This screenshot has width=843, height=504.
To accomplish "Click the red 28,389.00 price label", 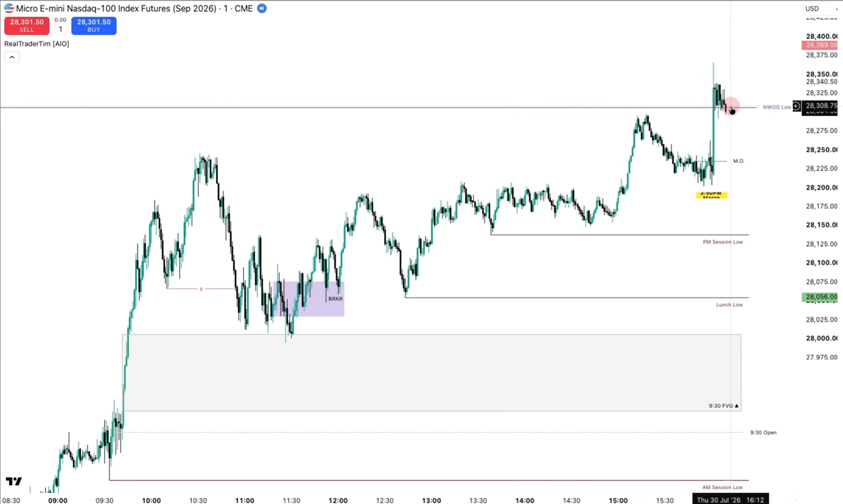I will (819, 45).
